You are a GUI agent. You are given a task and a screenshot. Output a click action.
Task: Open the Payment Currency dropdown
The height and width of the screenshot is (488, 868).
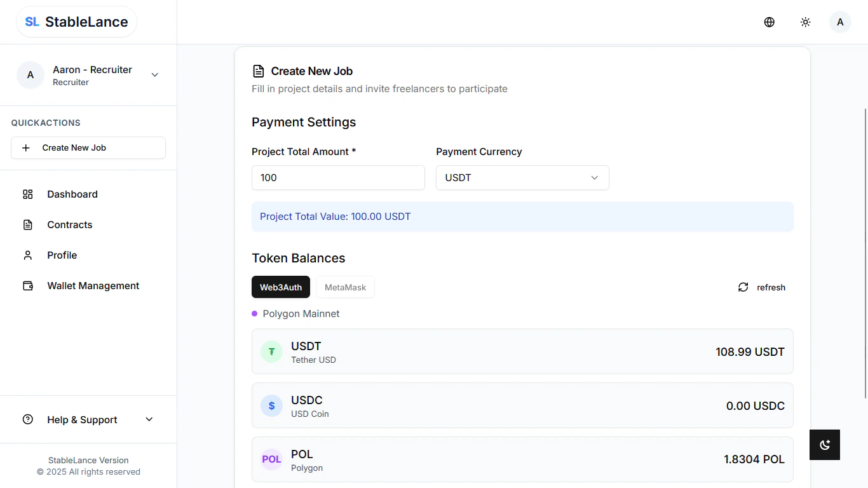[522, 177]
